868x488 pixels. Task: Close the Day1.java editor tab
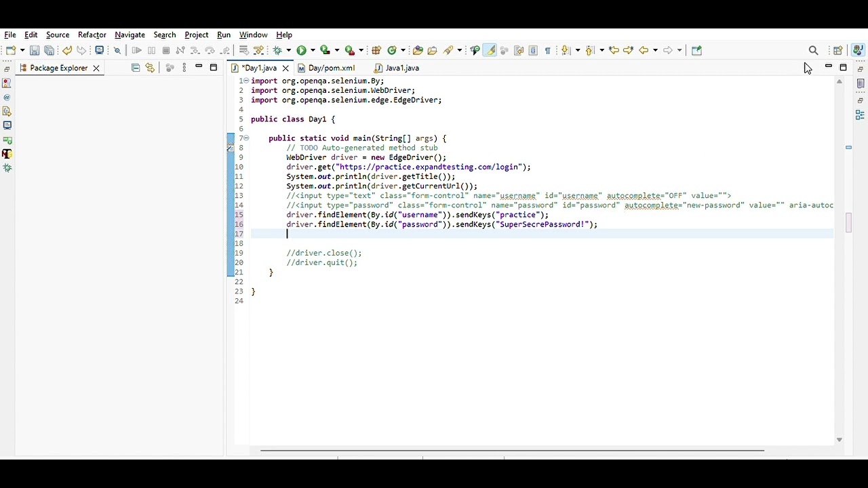(x=285, y=68)
